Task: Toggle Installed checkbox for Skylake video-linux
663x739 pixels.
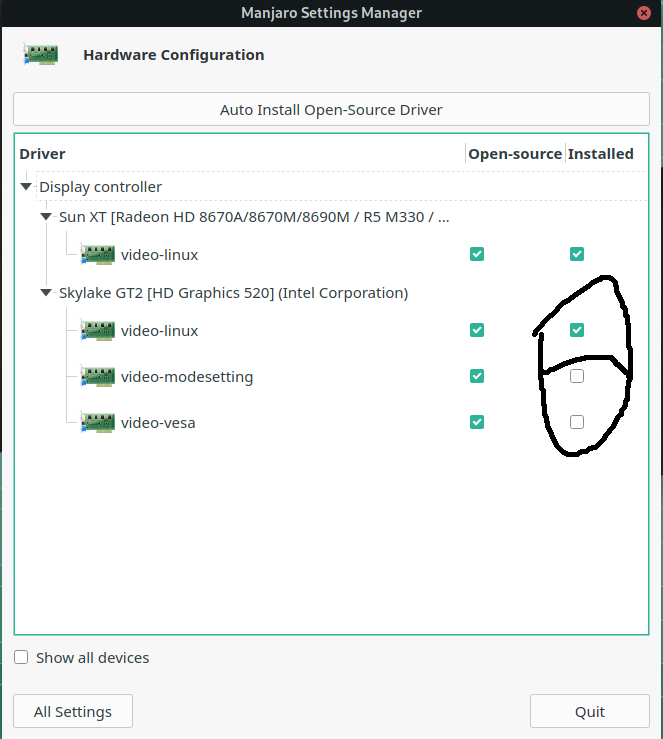Action: pyautogui.click(x=577, y=330)
